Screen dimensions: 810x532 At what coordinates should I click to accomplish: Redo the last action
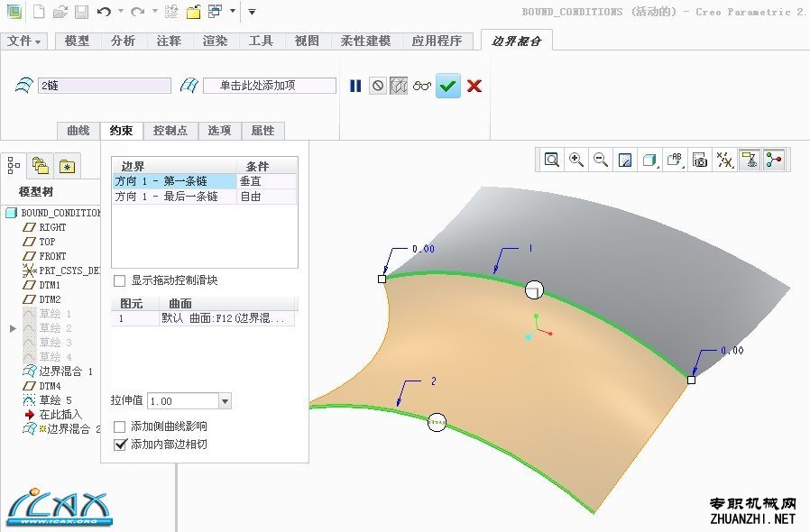click(137, 12)
